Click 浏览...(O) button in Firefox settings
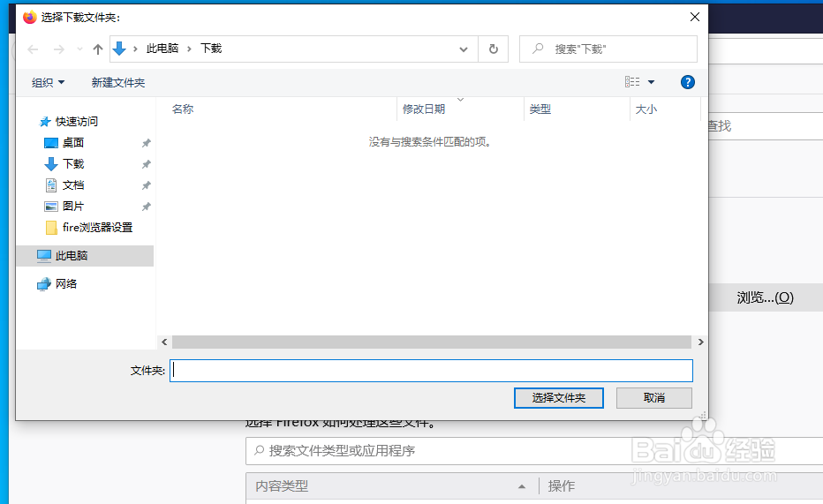Screen dimensions: 823x504 click(766, 297)
